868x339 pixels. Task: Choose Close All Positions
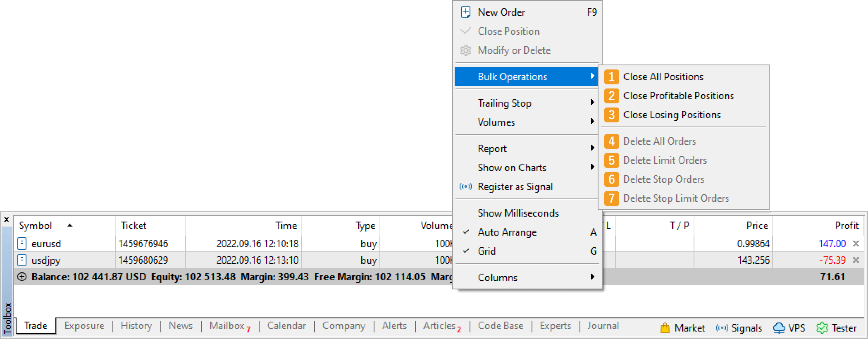click(684, 76)
